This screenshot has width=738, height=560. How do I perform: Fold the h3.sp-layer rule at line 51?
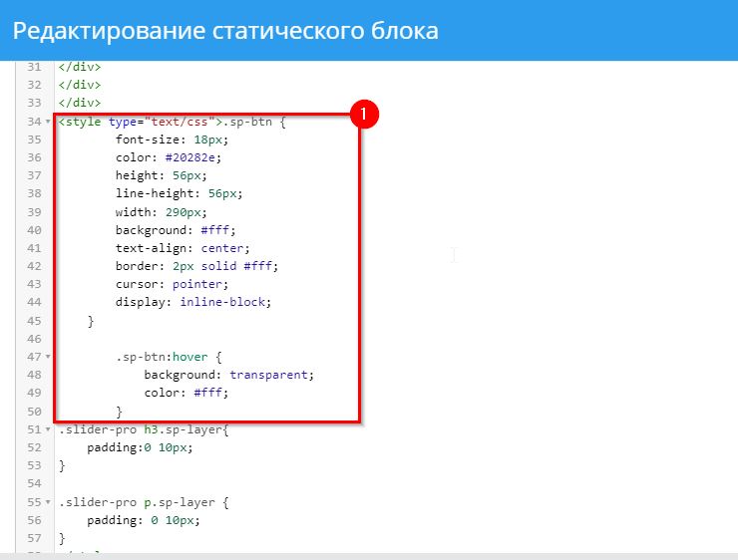(x=48, y=429)
